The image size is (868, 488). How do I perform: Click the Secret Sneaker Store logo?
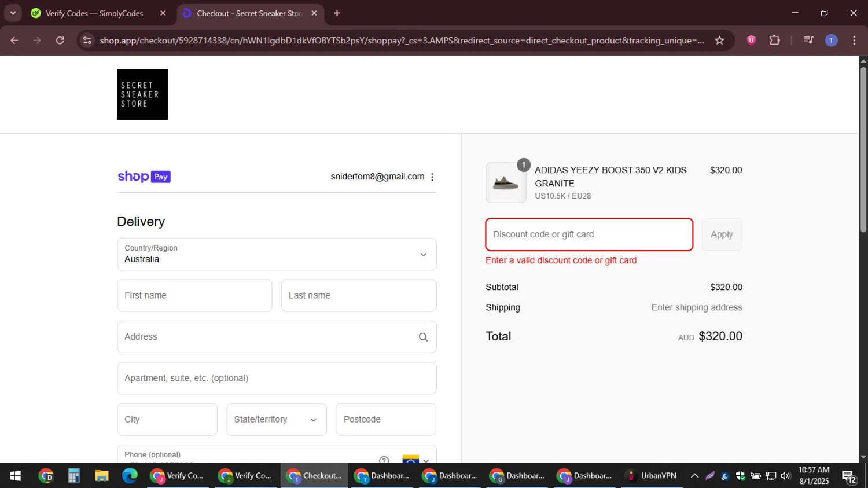coord(142,94)
